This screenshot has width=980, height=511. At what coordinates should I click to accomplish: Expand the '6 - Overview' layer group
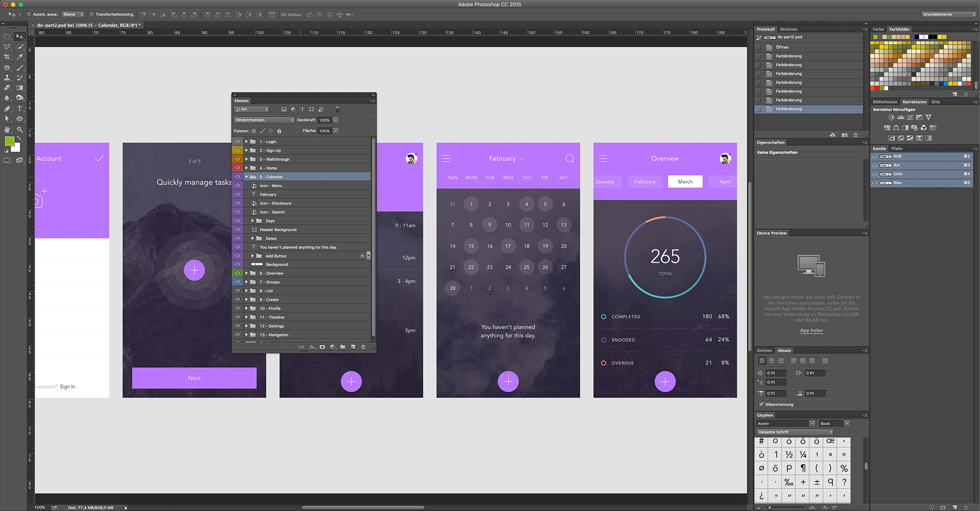247,273
